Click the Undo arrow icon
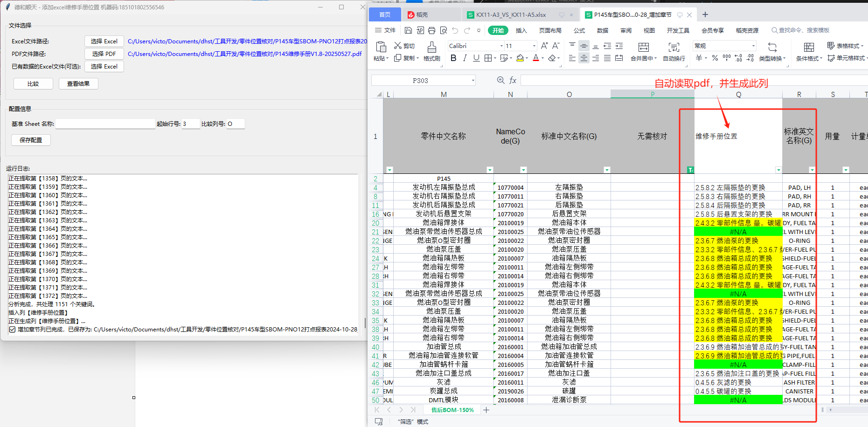Screen dimensions: 868x427 pyautogui.click(x=455, y=30)
